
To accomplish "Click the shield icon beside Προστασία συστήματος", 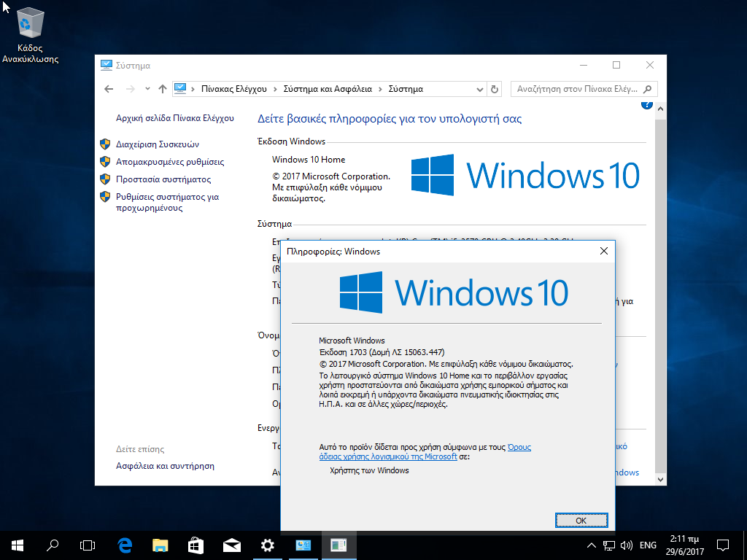I will [105, 179].
